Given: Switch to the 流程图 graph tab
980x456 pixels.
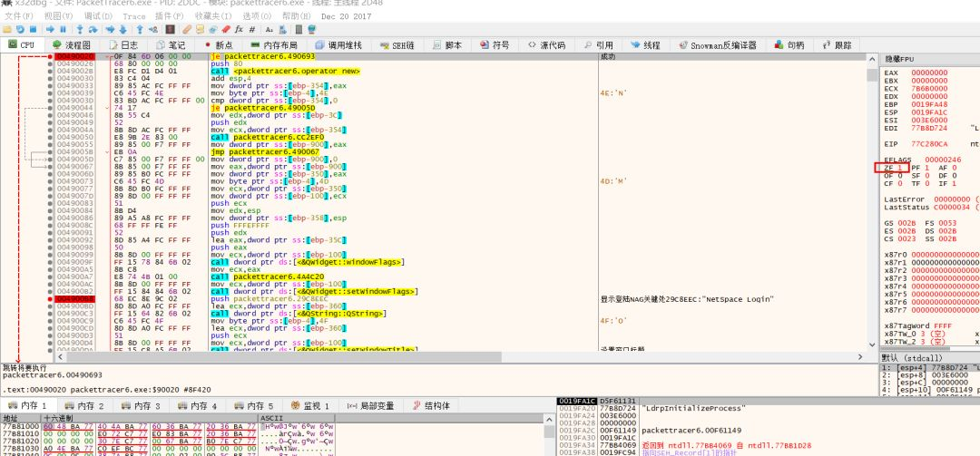Looking at the screenshot, I should [x=72, y=45].
